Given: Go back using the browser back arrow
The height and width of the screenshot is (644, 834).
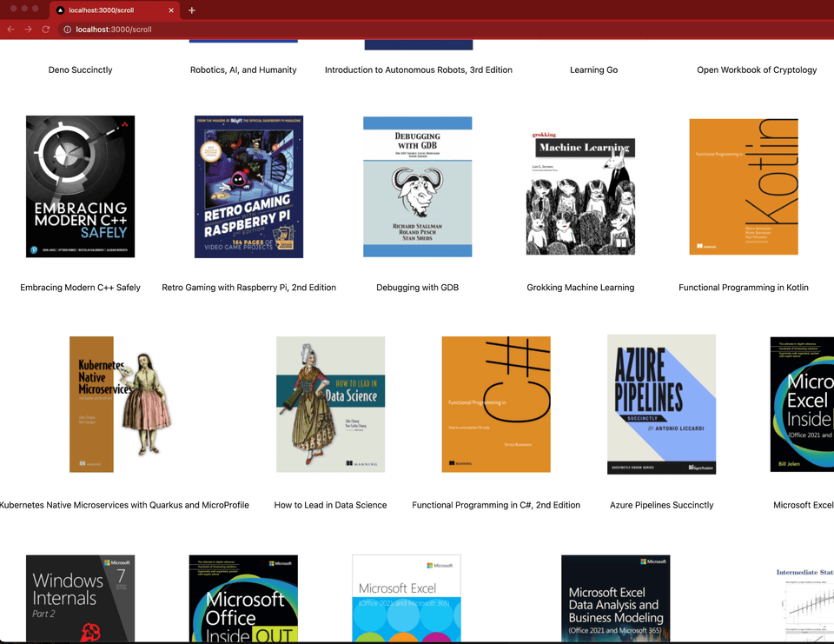Looking at the screenshot, I should (10, 30).
